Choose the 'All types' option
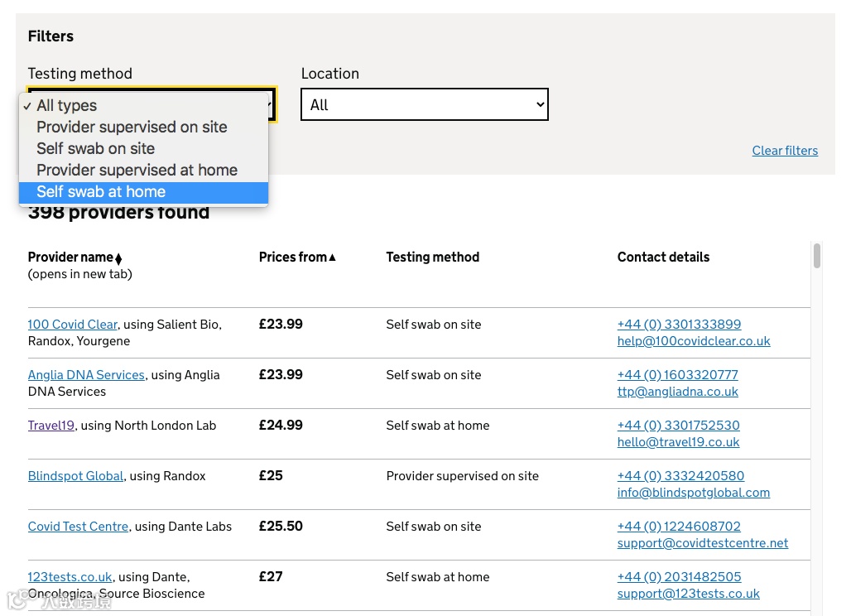 click(66, 106)
